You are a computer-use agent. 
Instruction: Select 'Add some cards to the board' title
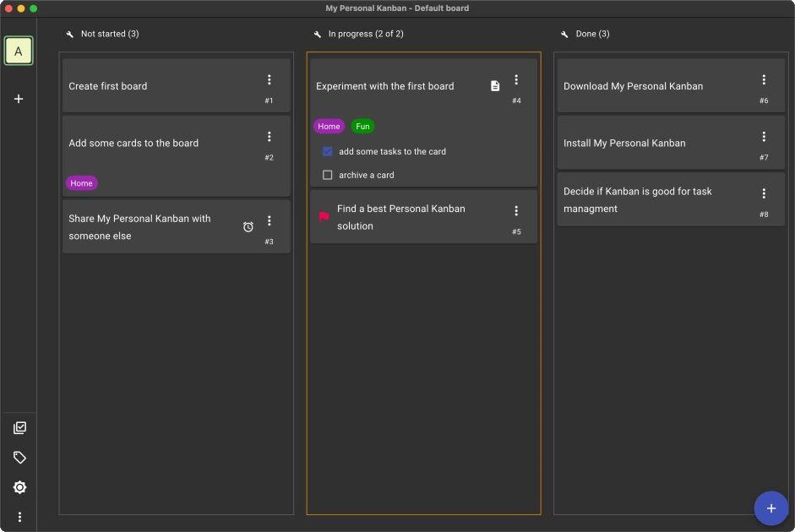133,143
